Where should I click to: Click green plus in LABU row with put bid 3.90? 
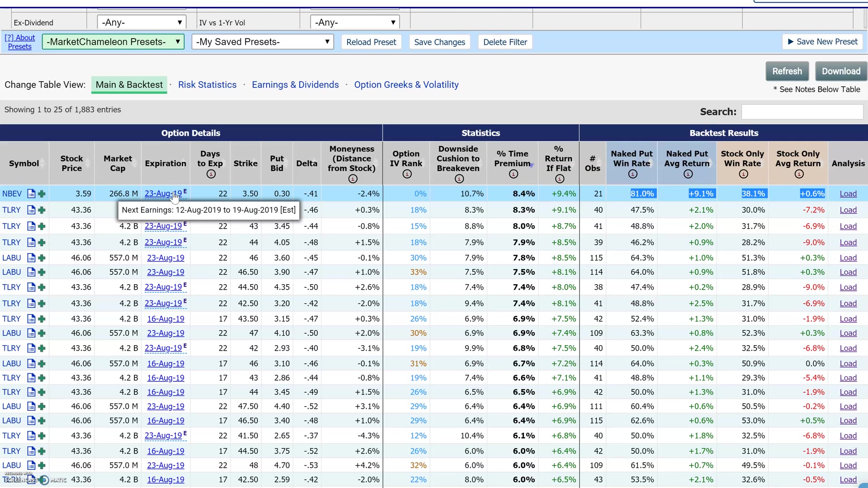tap(42, 272)
